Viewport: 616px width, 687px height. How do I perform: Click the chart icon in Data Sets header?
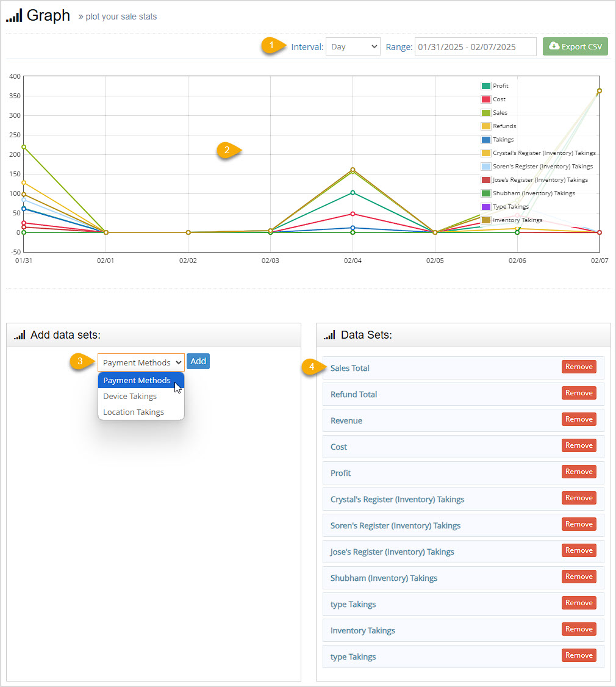(x=329, y=334)
